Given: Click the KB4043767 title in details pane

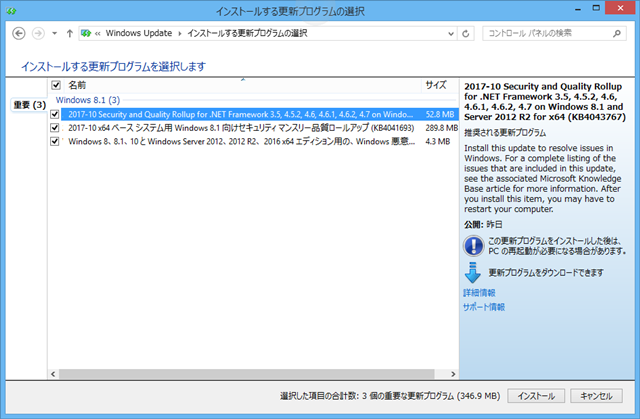Looking at the screenshot, I should click(544, 102).
